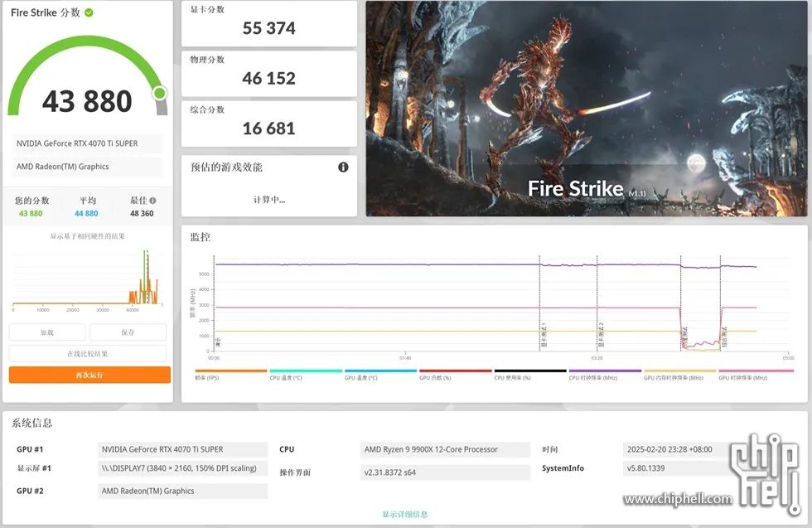Click the 物理分数 value '46 152'
The image size is (812, 528).
pos(268,78)
